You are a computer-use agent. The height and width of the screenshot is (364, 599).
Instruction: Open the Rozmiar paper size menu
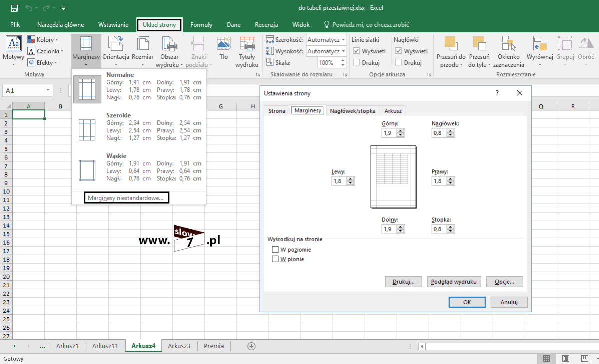tap(143, 51)
